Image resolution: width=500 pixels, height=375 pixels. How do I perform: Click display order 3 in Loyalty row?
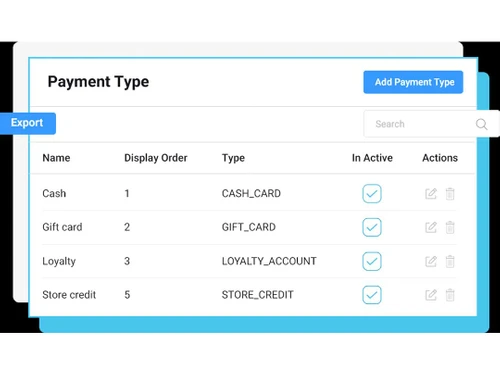click(127, 261)
